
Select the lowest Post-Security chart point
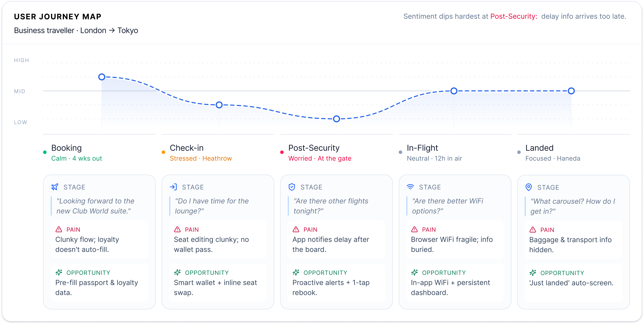coord(337,119)
